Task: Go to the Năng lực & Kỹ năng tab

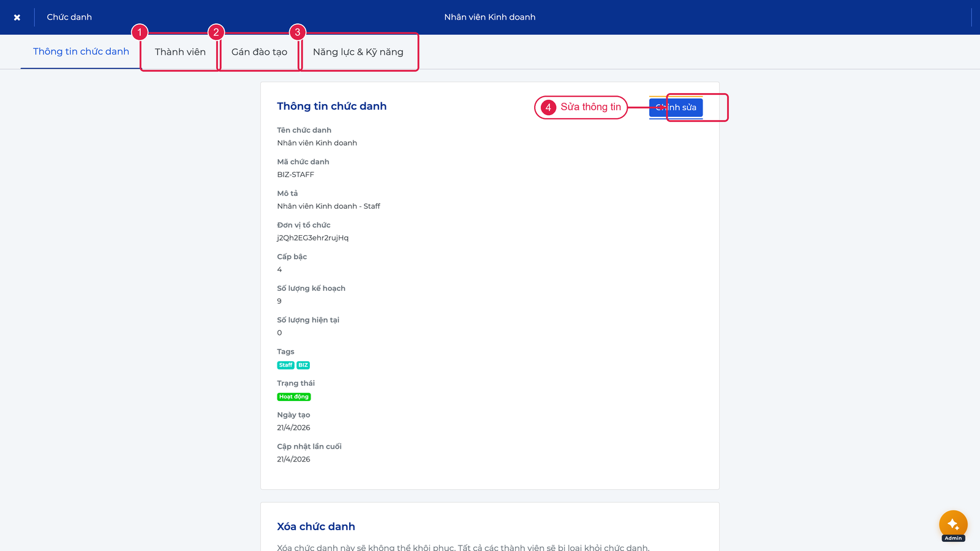Action: point(358,52)
